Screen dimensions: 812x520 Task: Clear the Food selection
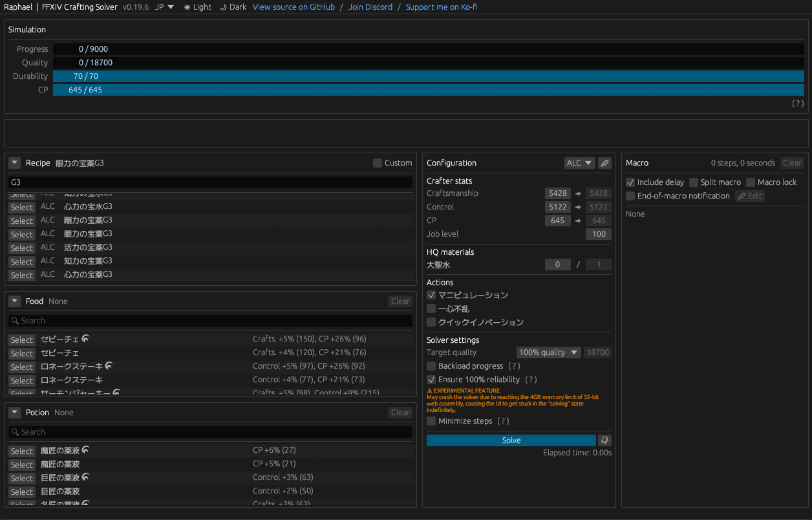coord(401,301)
